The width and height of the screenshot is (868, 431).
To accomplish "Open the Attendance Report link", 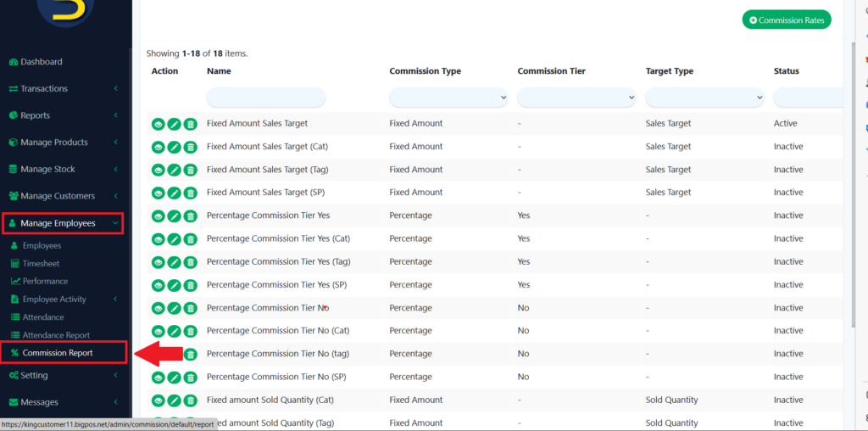I will click(x=56, y=335).
